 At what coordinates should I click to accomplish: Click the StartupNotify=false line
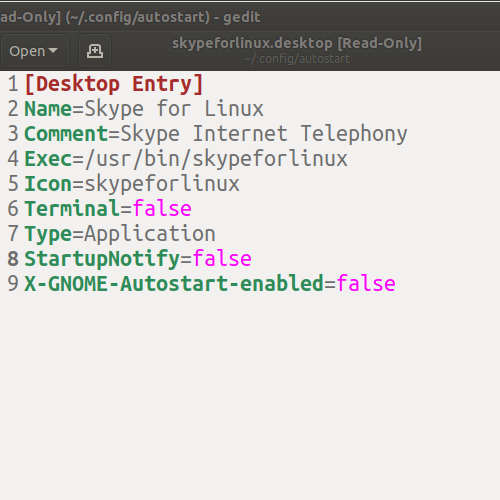(138, 259)
